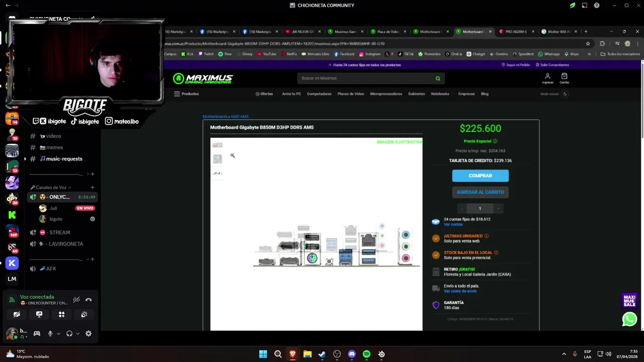Open the Instagram bookmark
The height and width of the screenshot is (362, 644).
[x=369, y=54]
